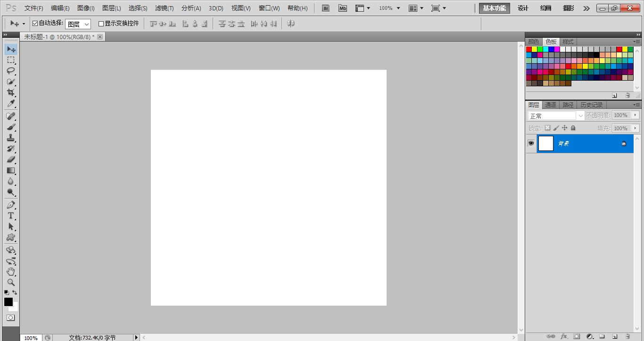Screen dimensions: 644x341
Task: Select the Pen tool
Action: click(10, 205)
